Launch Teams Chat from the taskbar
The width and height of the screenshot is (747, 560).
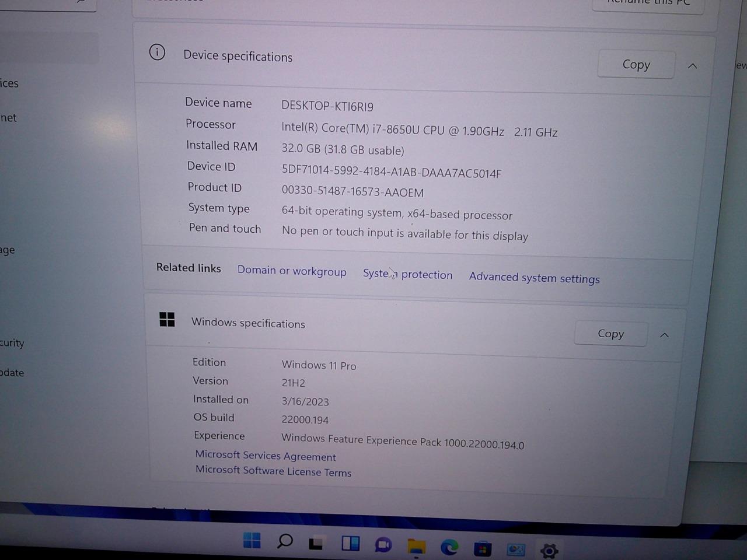(x=383, y=545)
